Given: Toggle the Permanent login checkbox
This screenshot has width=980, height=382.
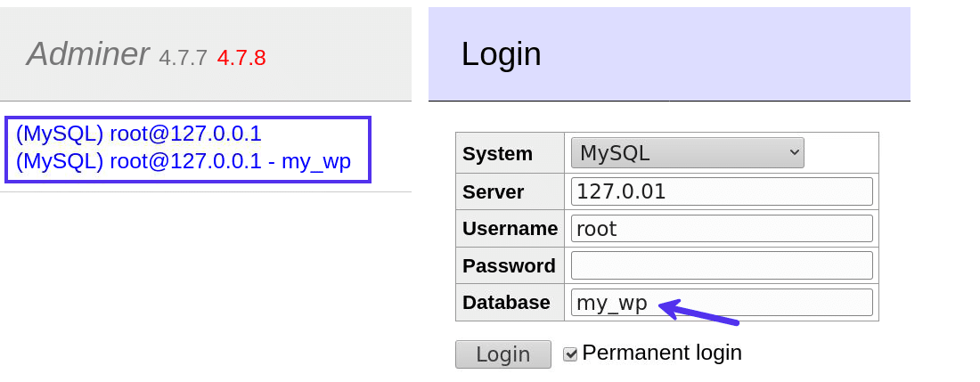Looking at the screenshot, I should tap(570, 354).
